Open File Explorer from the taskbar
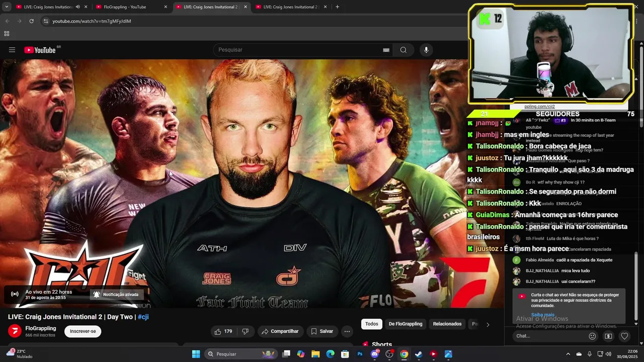Screen dimensions: 644x362 click(315, 354)
